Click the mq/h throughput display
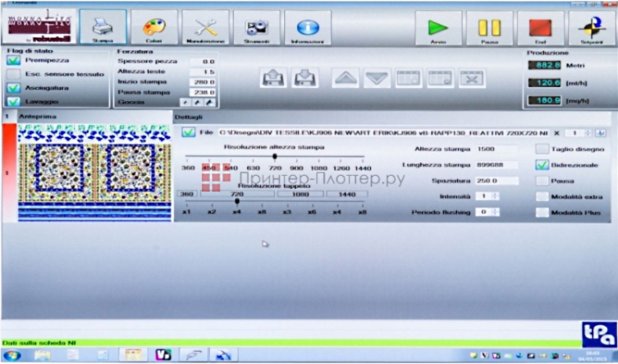Viewport: 618px width, 364px height. [x=545, y=100]
